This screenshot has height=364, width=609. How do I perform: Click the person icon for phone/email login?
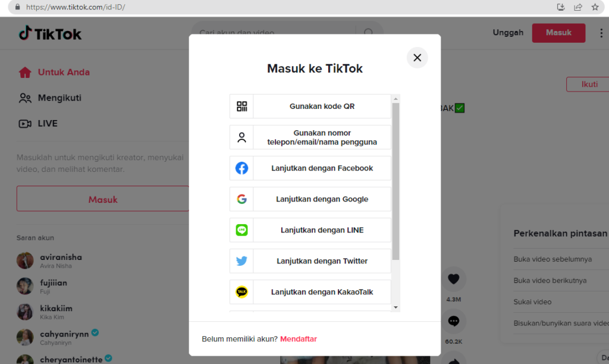241,137
